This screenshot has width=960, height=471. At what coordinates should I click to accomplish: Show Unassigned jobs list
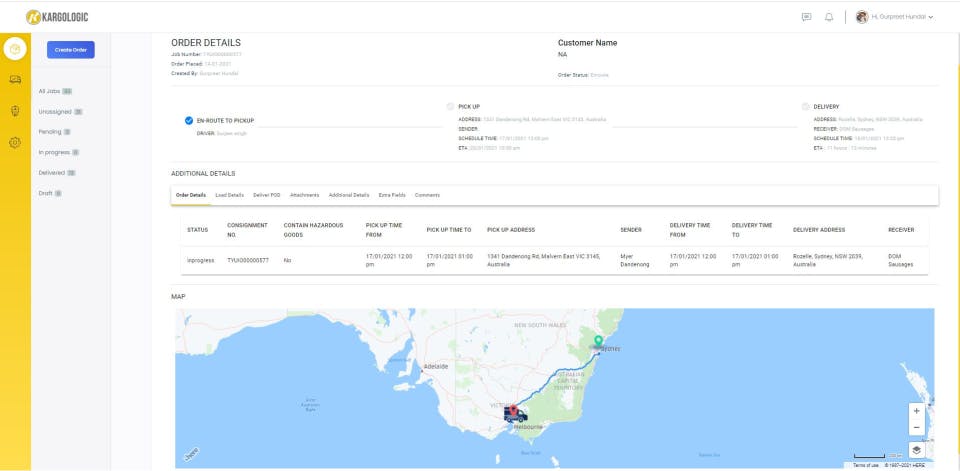pyautogui.click(x=60, y=111)
